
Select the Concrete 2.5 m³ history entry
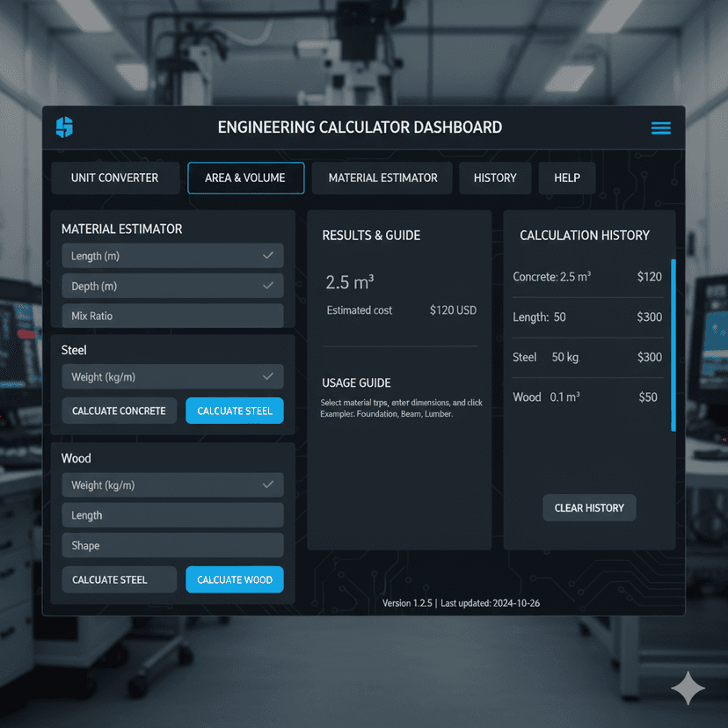(x=586, y=276)
